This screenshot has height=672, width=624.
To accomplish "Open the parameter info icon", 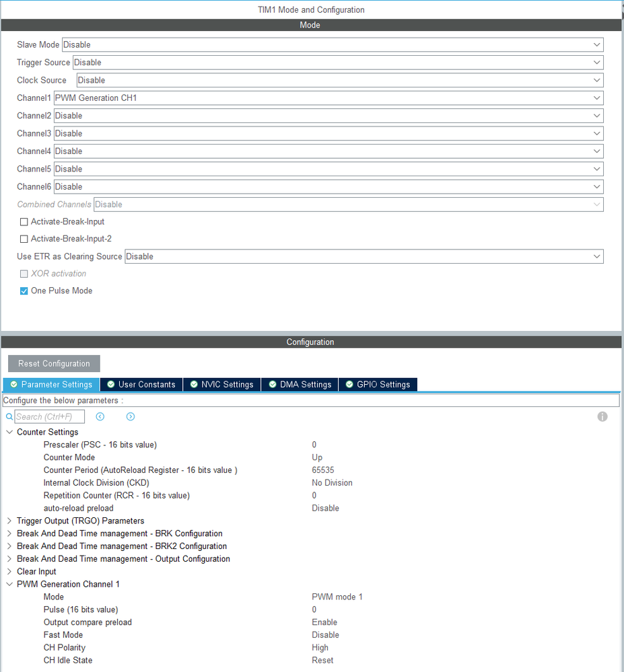I will tap(602, 416).
